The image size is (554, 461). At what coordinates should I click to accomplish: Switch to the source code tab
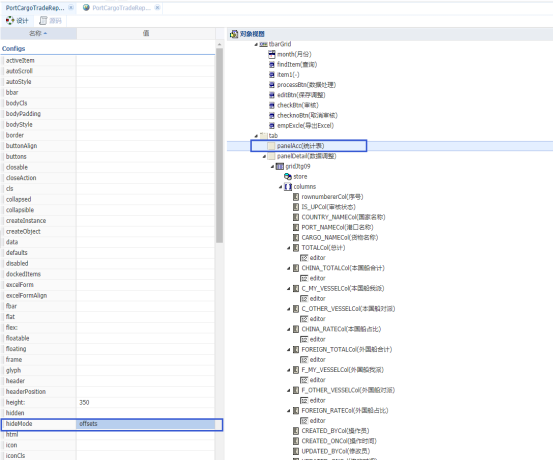click(x=51, y=21)
